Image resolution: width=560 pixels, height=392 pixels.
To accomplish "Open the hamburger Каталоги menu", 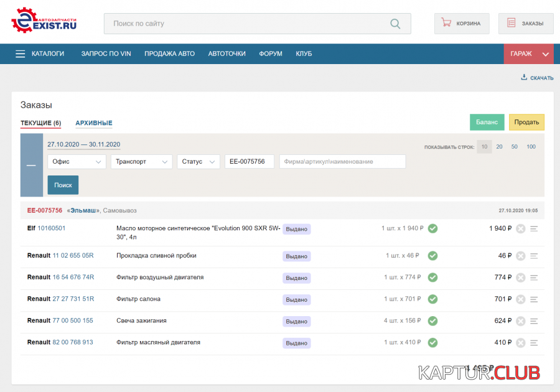I will coord(40,54).
